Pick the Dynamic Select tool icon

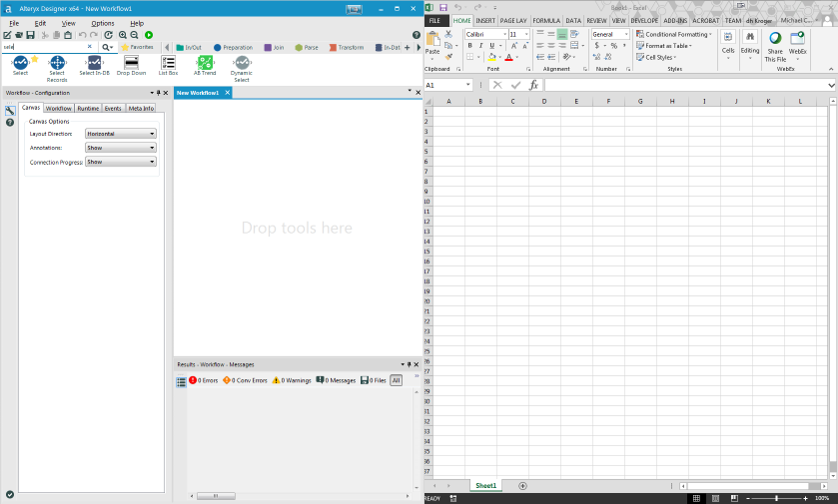coord(242,63)
